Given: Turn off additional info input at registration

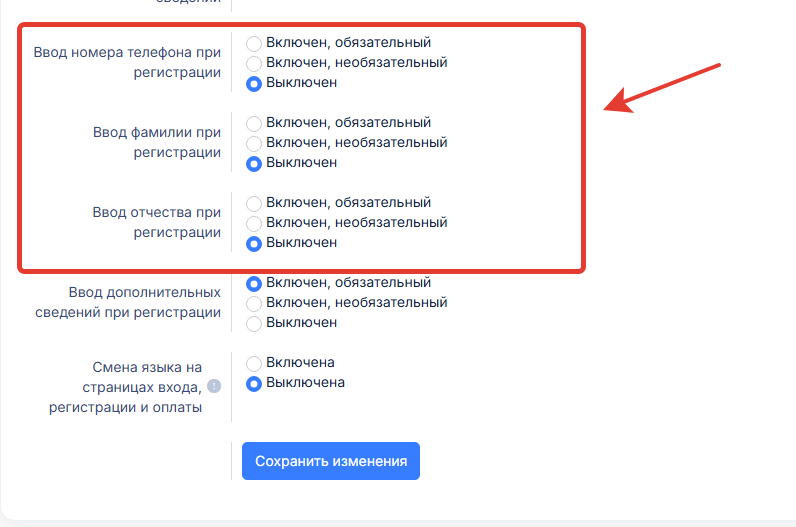Looking at the screenshot, I should pyautogui.click(x=254, y=323).
